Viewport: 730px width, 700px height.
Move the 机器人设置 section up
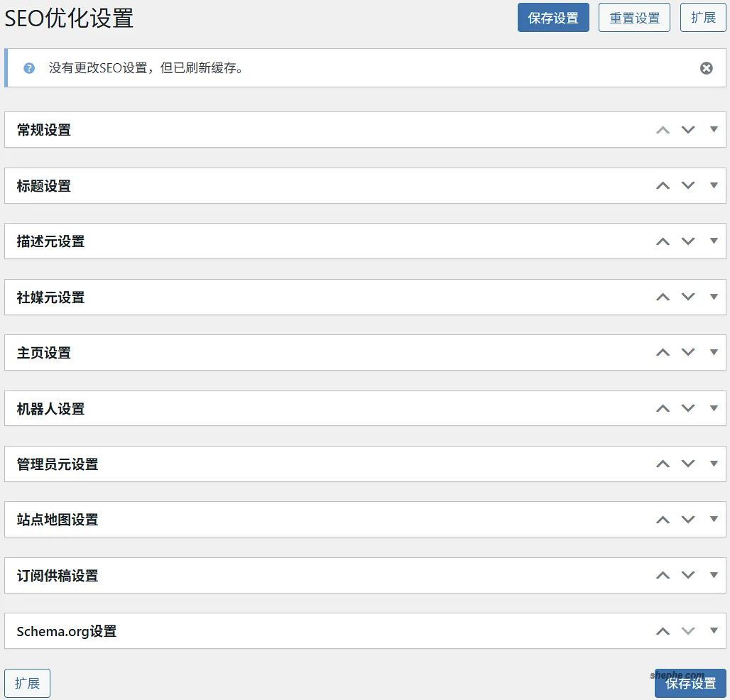coord(663,408)
